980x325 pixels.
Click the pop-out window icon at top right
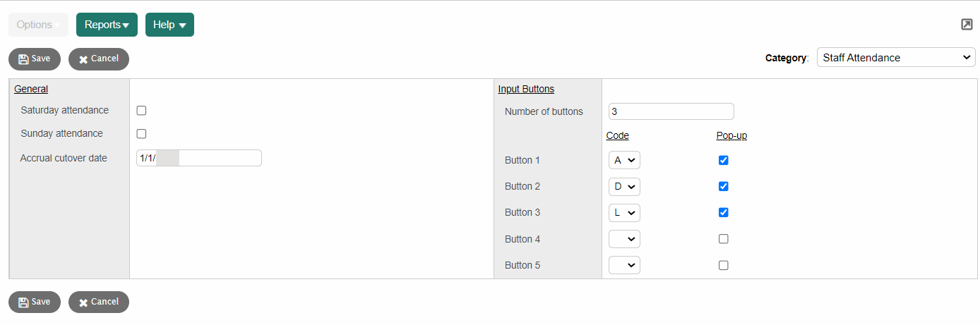(967, 25)
